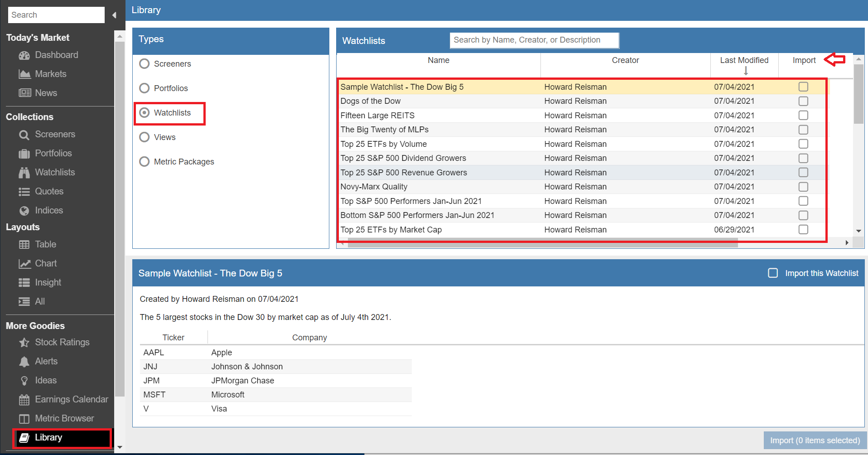Click the Last Modified sort arrow

746,71
